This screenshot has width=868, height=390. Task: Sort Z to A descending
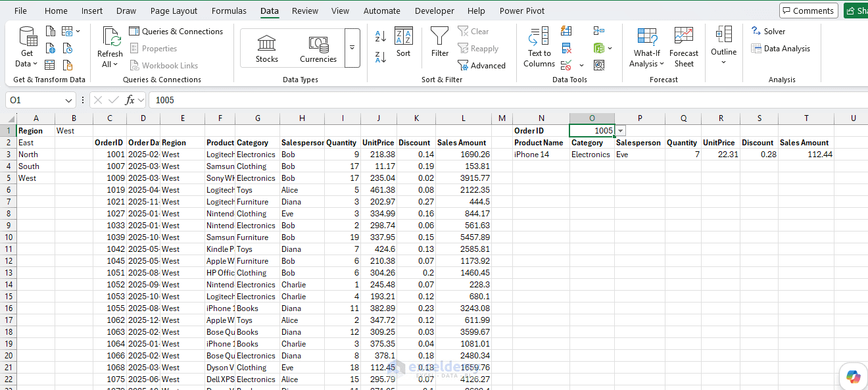(381, 57)
